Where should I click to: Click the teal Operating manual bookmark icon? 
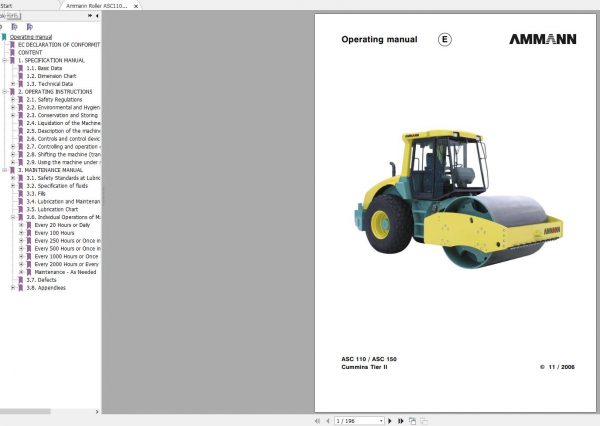pyautogui.click(x=4, y=37)
